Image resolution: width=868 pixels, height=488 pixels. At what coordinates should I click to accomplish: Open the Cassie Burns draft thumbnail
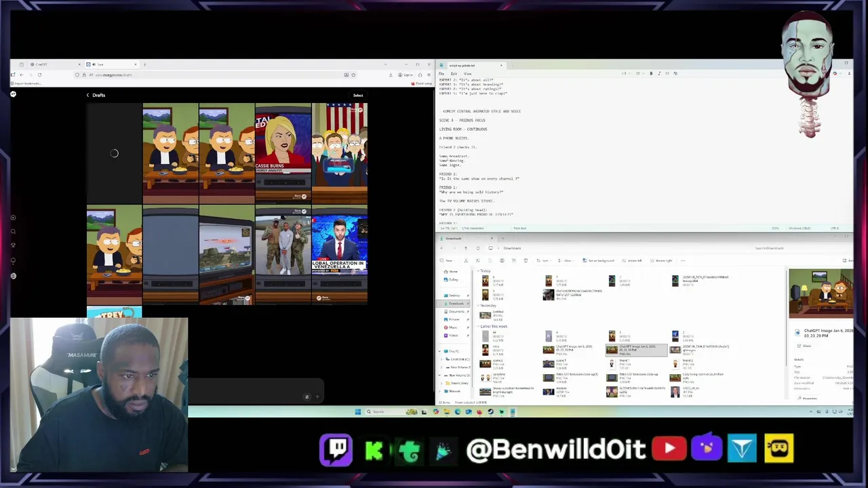point(283,152)
